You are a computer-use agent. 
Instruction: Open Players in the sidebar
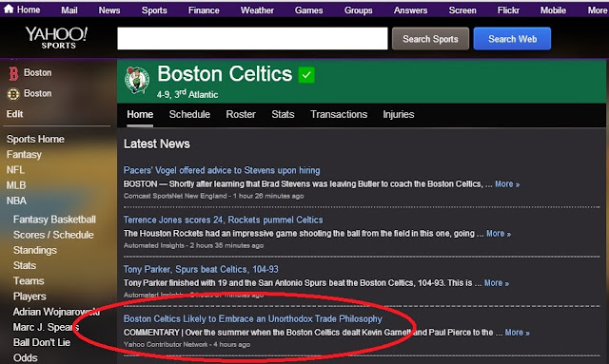pos(29,297)
